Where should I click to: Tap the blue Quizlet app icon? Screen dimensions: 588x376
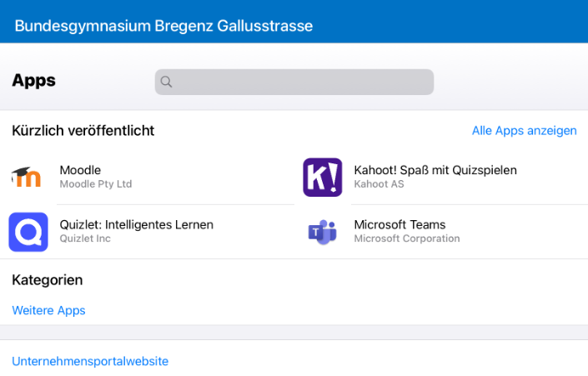click(28, 231)
